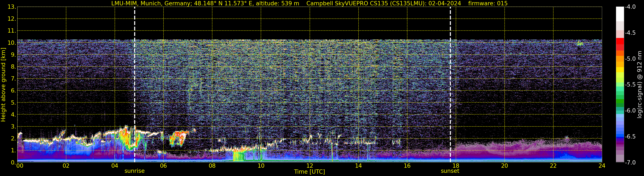The height and width of the screenshot is (176, 644).
Task: Click the 'Time [UTC]' axis title
Action: (x=310, y=172)
